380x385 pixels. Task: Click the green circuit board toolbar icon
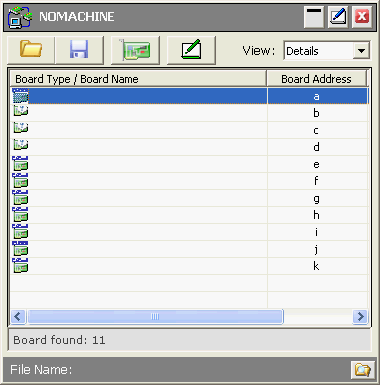pyautogui.click(x=135, y=50)
